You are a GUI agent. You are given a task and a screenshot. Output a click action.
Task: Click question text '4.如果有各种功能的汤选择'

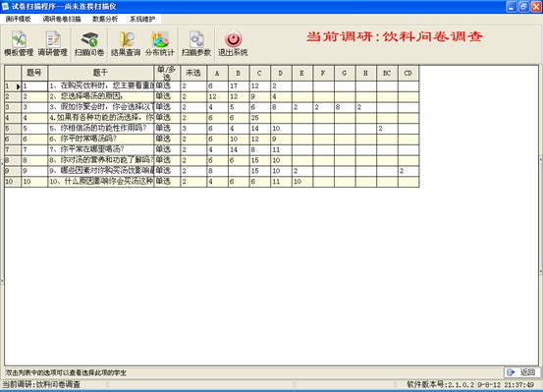pos(100,118)
